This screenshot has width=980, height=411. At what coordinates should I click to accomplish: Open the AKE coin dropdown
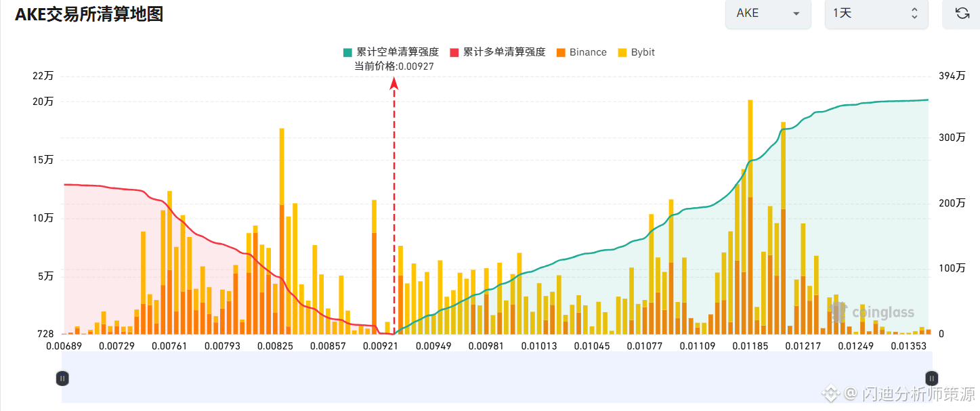click(x=768, y=13)
